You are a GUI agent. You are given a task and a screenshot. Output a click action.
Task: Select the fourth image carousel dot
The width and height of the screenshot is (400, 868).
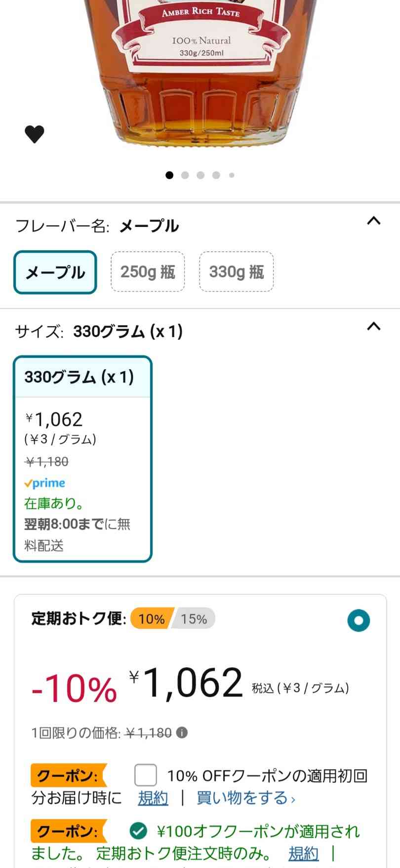[216, 175]
